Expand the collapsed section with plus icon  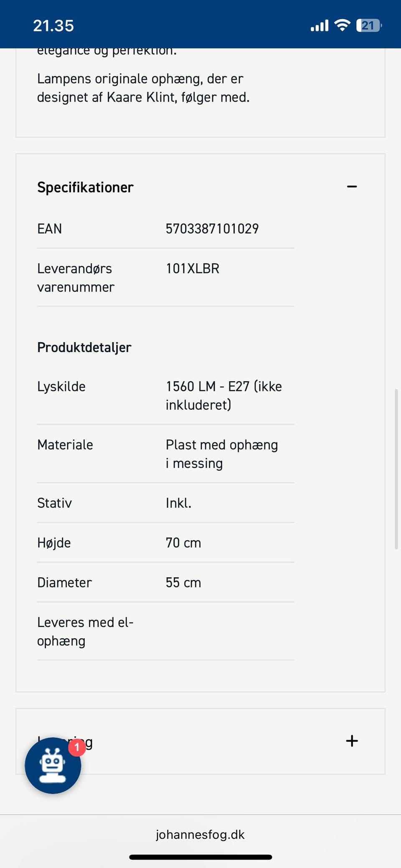click(352, 741)
